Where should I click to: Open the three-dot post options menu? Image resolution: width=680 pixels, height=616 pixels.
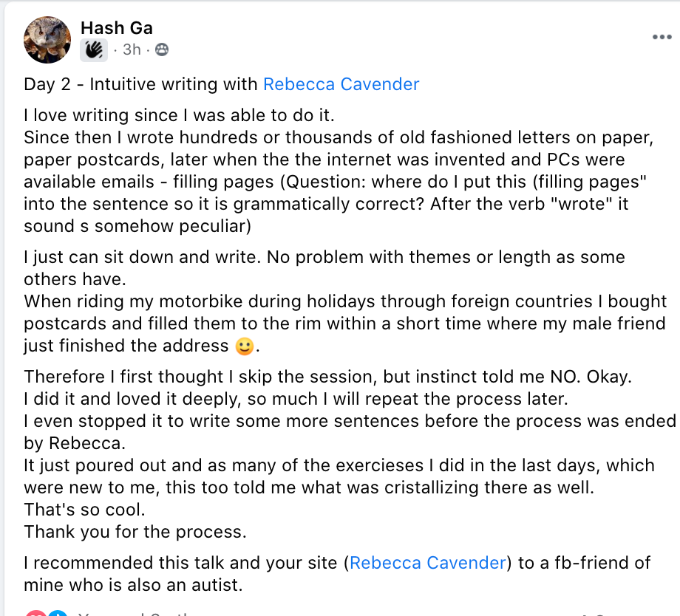pos(662,37)
